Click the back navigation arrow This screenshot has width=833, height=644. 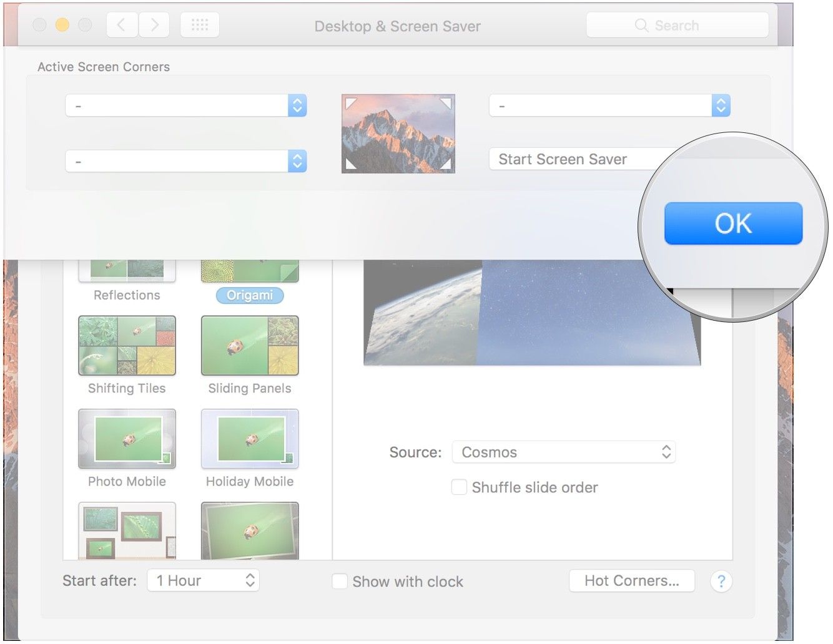[x=122, y=25]
